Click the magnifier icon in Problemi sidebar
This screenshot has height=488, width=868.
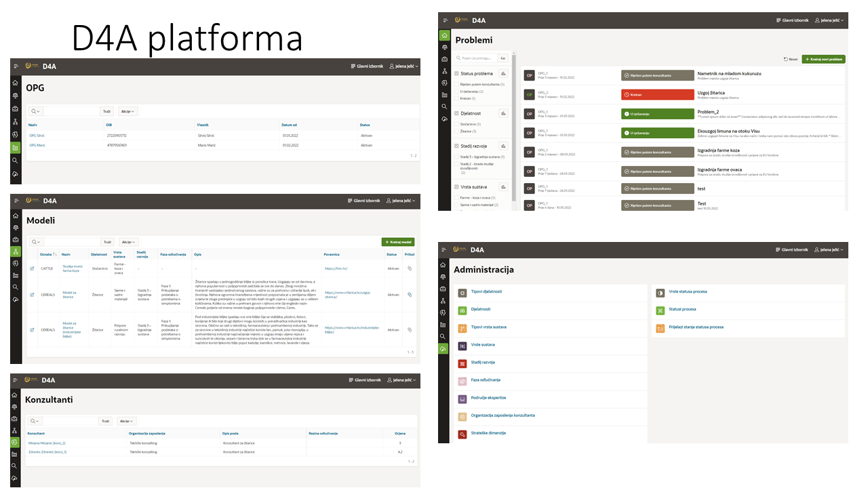(444, 106)
